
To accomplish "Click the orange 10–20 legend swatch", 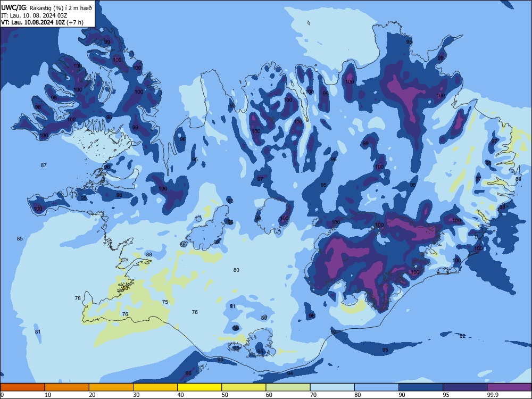I will click(67, 387).
